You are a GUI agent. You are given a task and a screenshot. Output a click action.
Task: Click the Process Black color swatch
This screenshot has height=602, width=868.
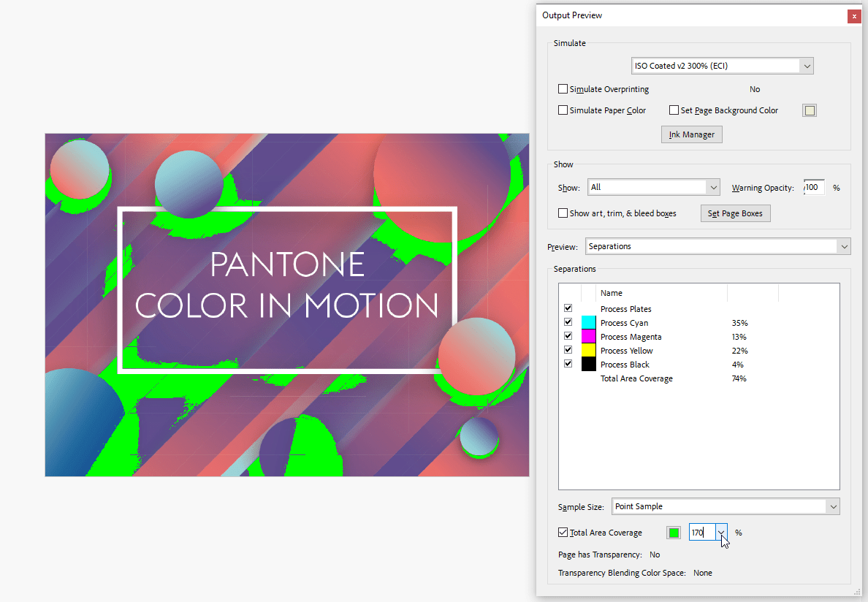coord(588,365)
